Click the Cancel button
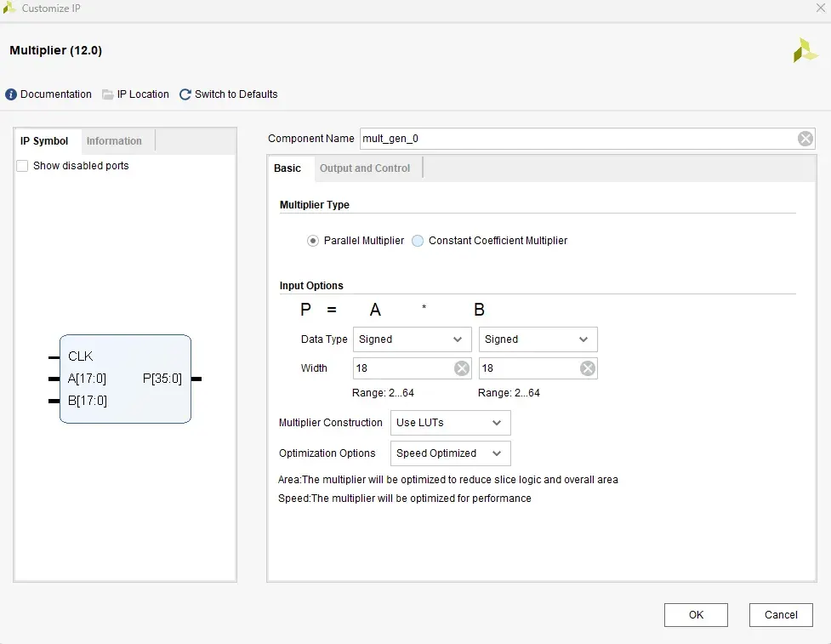Image resolution: width=831 pixels, height=644 pixels. pyautogui.click(x=781, y=615)
